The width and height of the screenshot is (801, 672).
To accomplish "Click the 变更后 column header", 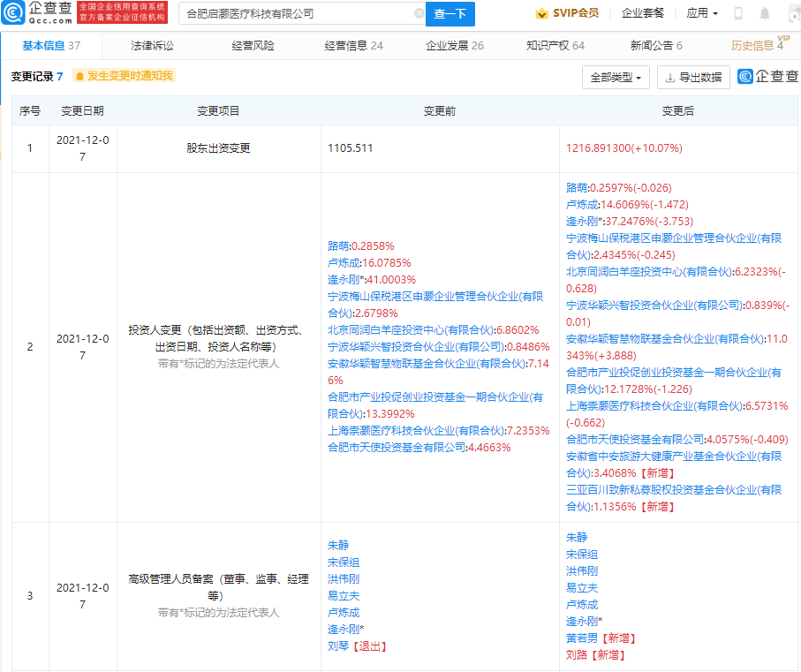I will pyautogui.click(x=678, y=110).
